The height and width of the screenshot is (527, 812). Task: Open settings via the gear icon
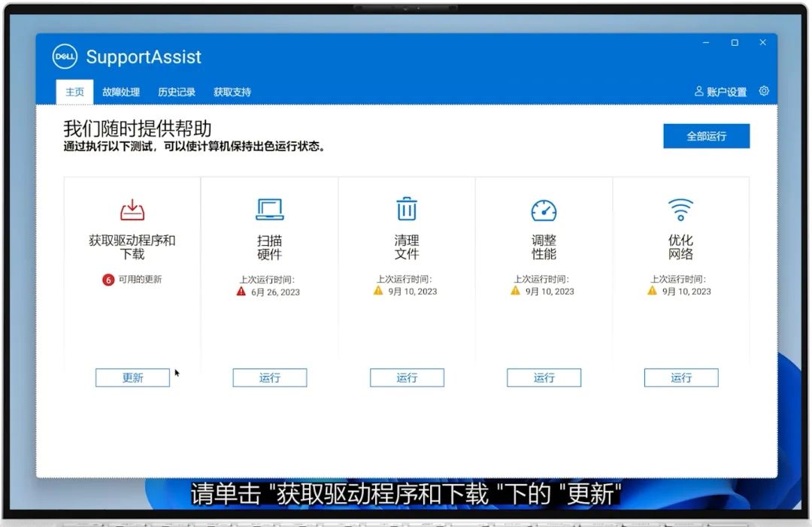(x=764, y=91)
